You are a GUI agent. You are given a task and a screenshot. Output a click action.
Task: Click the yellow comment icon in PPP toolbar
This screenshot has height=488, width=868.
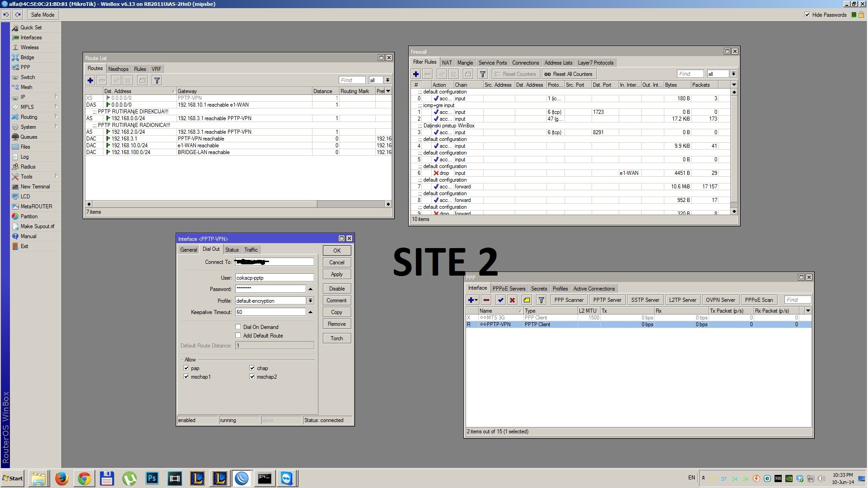click(527, 300)
